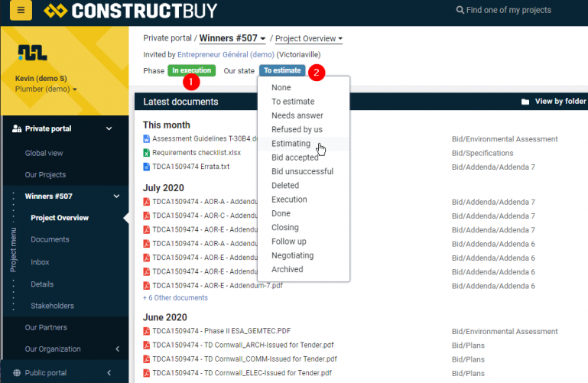This screenshot has height=383, width=588.
Task: Open TDCA1509474 Errata.txt document
Action: (191, 167)
